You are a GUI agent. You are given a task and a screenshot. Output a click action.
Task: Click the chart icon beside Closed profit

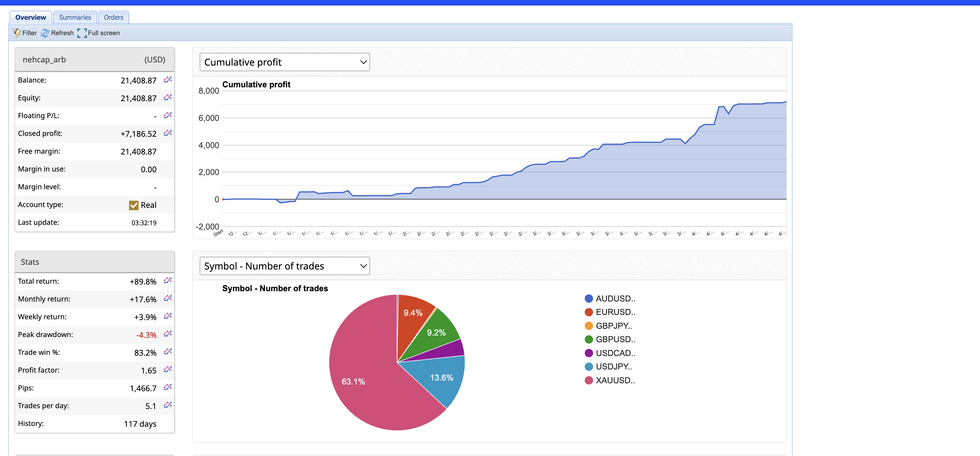[168, 133]
